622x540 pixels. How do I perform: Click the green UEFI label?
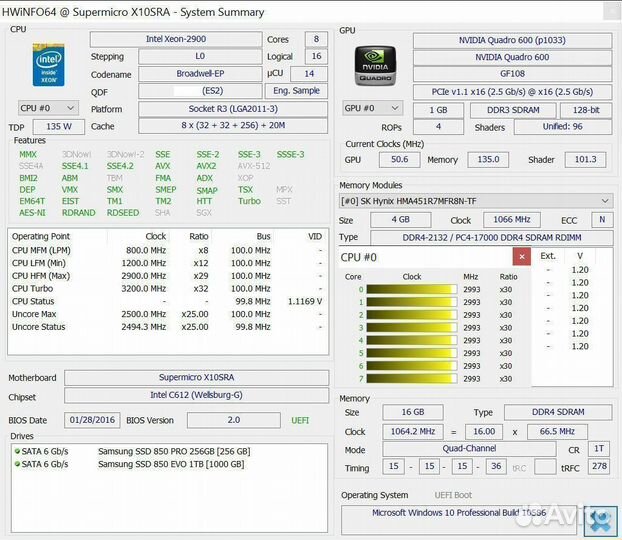click(x=300, y=421)
